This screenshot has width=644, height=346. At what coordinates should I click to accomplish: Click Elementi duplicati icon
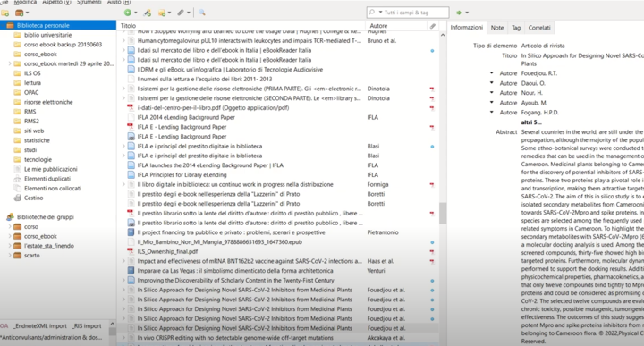pyautogui.click(x=17, y=179)
